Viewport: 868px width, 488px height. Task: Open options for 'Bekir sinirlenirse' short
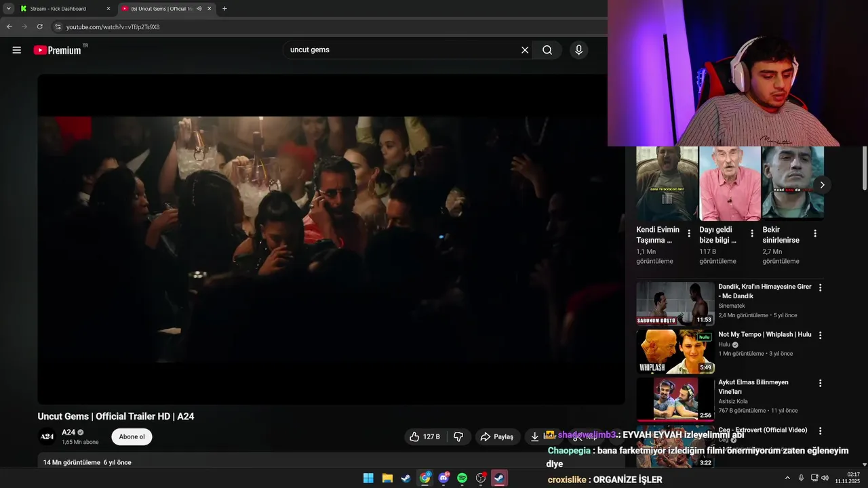[x=815, y=234]
